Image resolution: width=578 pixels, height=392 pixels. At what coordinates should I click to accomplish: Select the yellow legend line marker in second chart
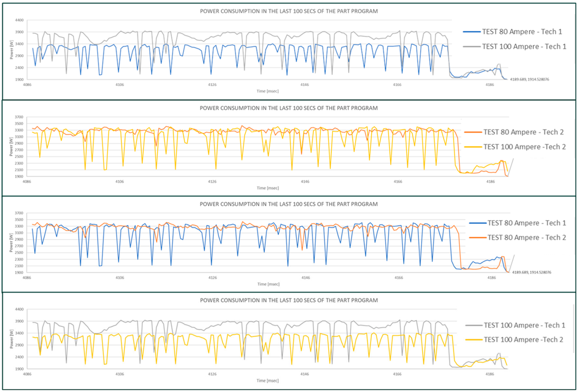click(x=473, y=147)
